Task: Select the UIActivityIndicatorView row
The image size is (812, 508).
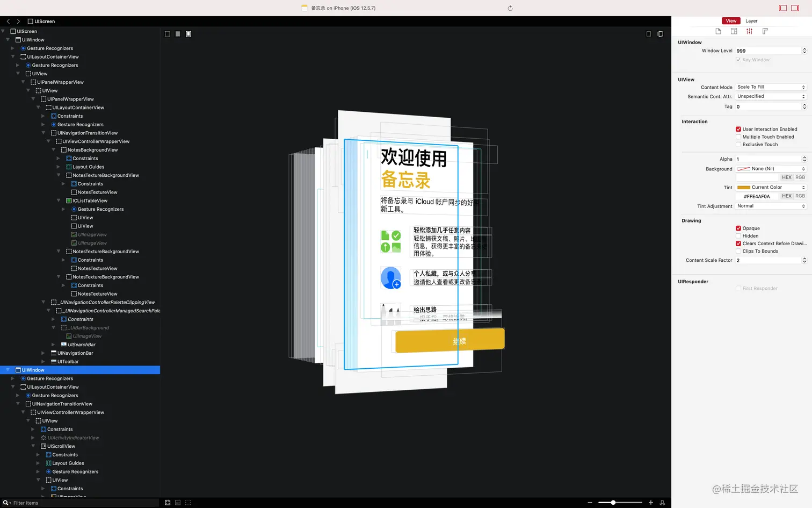Action: pos(80,438)
